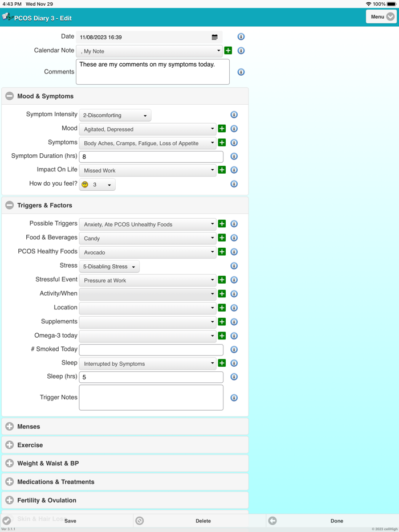Show info for Symptom Intensity

234,114
